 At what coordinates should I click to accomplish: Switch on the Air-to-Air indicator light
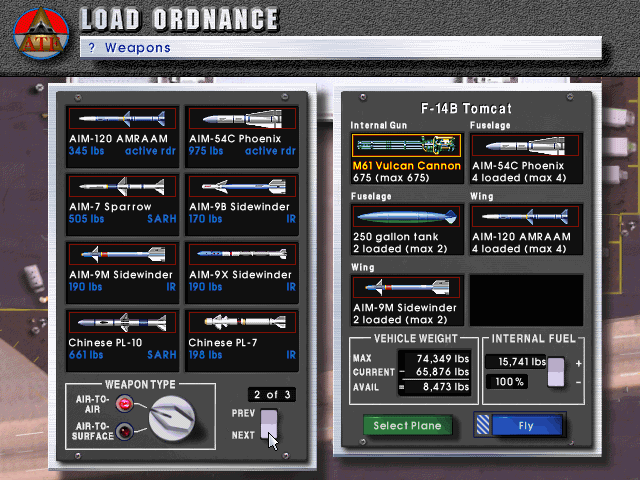pyautogui.click(x=124, y=404)
